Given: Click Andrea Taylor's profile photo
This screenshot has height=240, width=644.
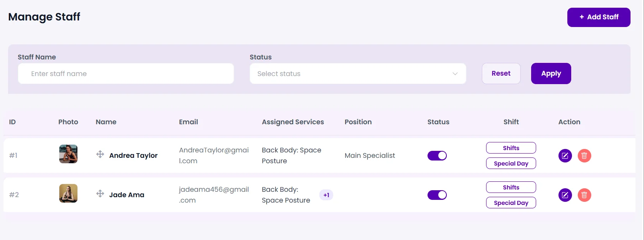Looking at the screenshot, I should coord(68,154).
